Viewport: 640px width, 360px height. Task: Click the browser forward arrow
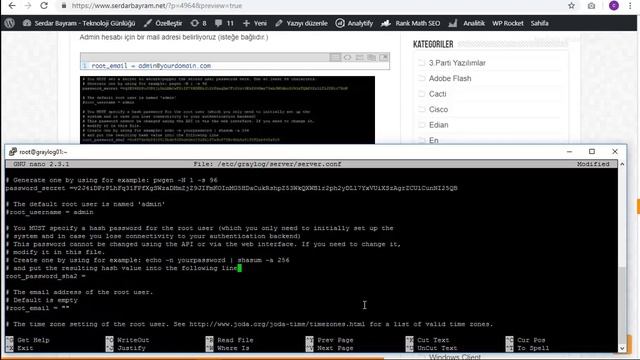pyautogui.click(x=28, y=6)
